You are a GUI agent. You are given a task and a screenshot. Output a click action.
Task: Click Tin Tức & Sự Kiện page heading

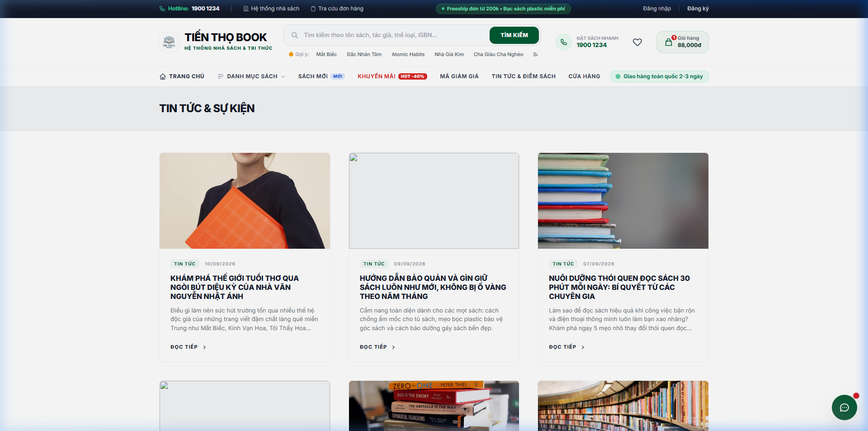[x=207, y=109]
